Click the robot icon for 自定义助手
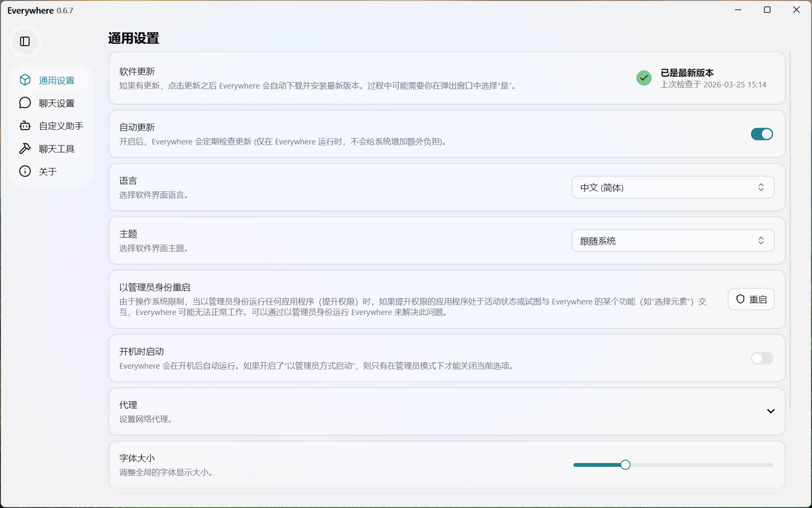Screen dimensions: 812x508 coord(25,126)
